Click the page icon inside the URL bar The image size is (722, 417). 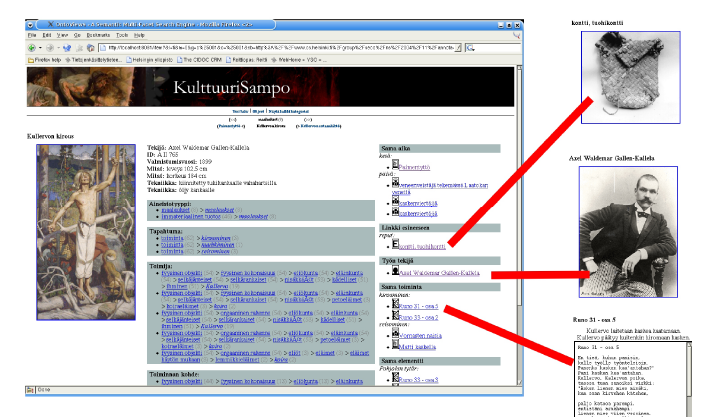pos(103,47)
